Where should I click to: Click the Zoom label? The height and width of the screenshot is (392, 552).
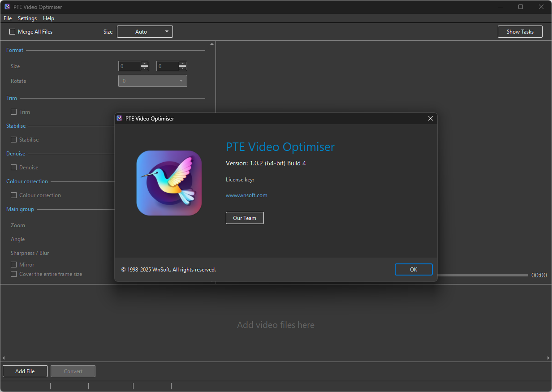pos(18,225)
